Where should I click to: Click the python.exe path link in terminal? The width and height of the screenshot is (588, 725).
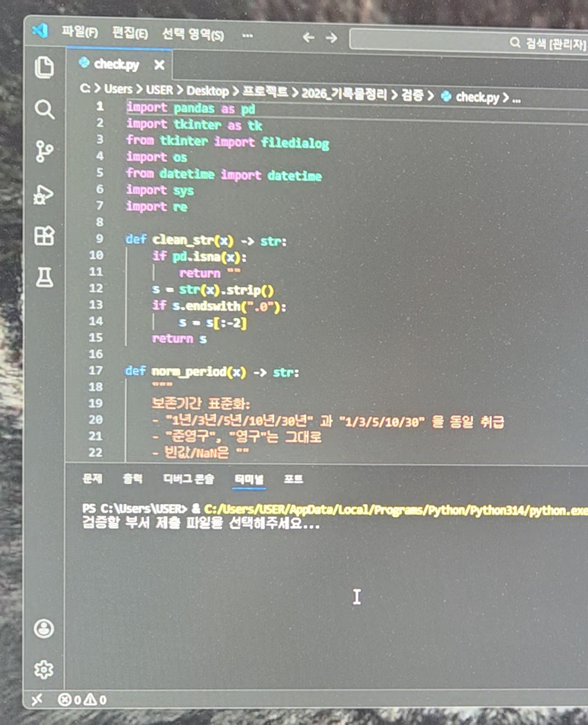pyautogui.click(x=396, y=510)
